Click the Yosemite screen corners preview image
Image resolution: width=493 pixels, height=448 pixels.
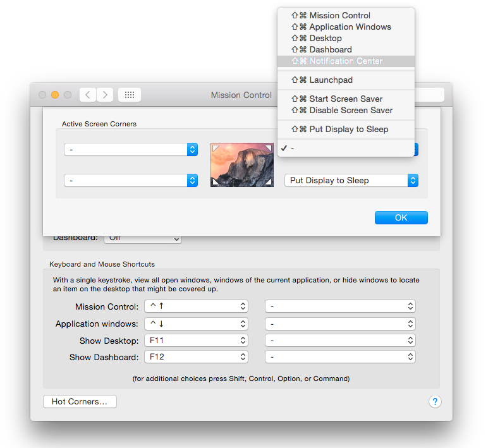[242, 165]
